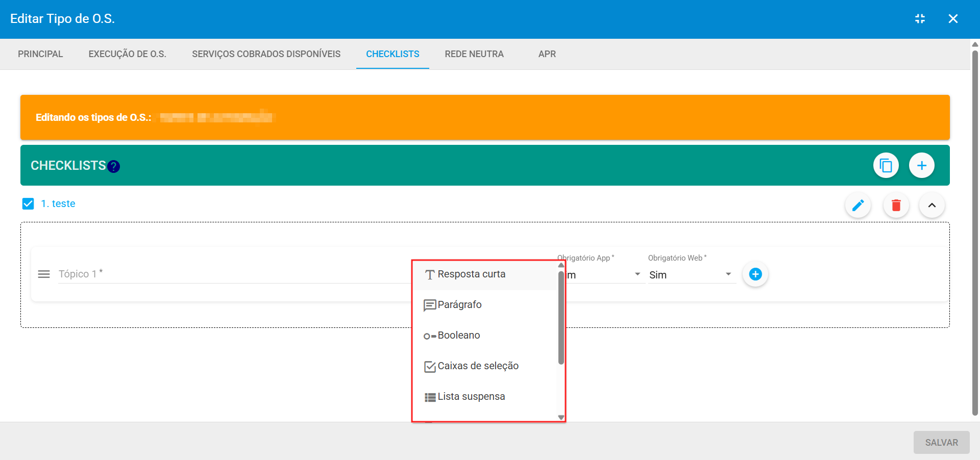
Task: Click the add new checklist plus icon
Action: click(922, 165)
